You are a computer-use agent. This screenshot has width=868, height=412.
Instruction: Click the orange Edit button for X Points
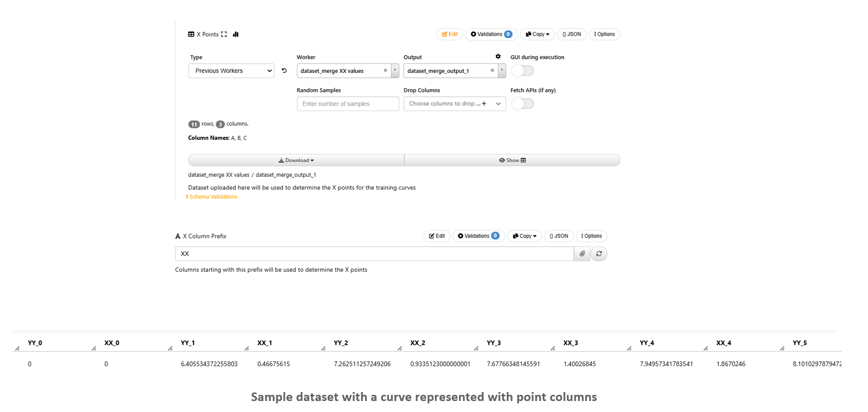point(450,34)
